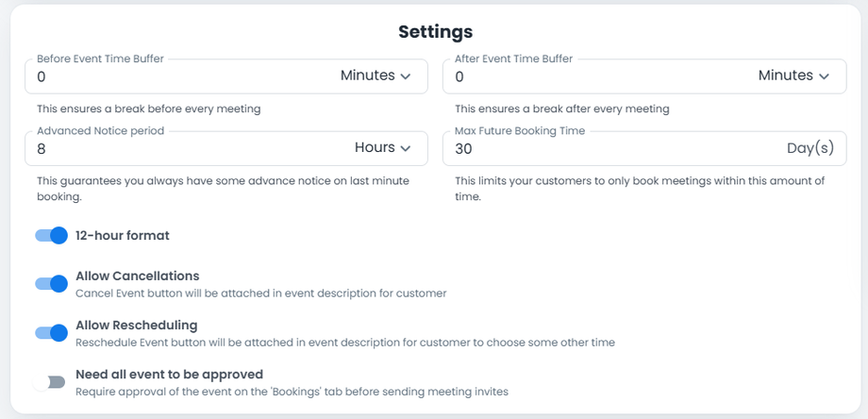
Task: Click the Settings heading
Action: [x=435, y=32]
